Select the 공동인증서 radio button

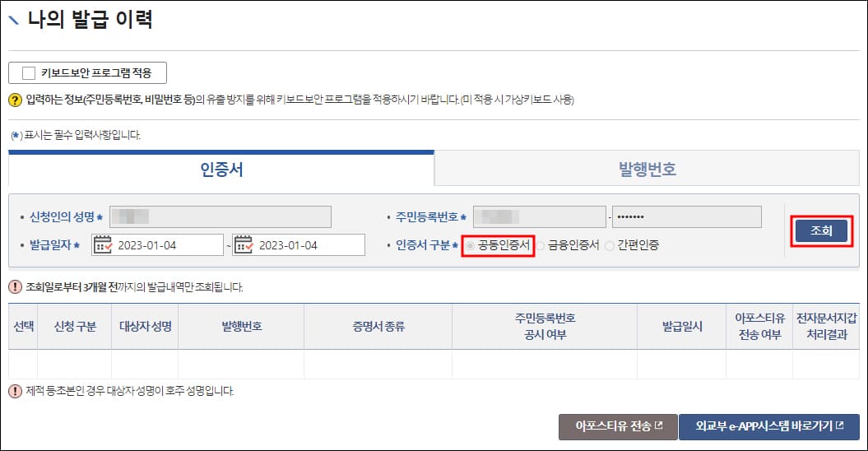pyautogui.click(x=470, y=245)
